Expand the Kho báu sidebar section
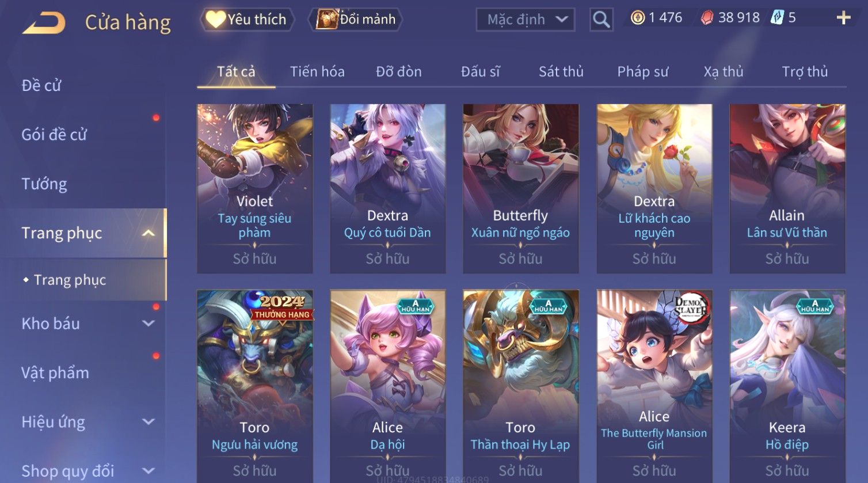 point(149,324)
